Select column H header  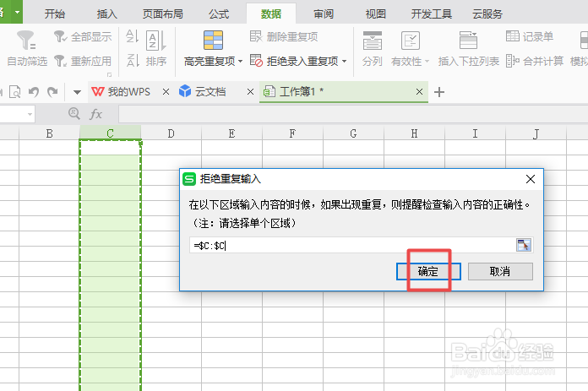414,133
